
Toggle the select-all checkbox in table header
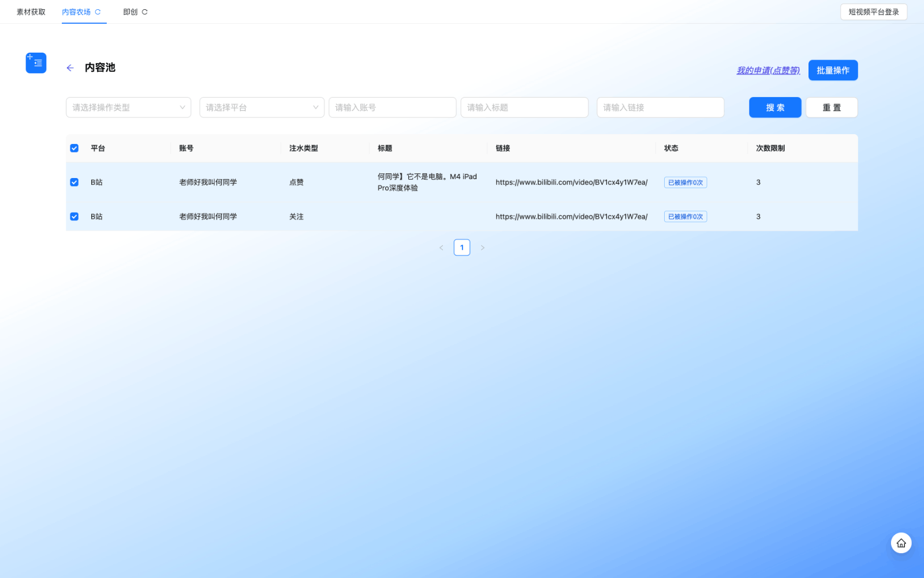(x=74, y=149)
